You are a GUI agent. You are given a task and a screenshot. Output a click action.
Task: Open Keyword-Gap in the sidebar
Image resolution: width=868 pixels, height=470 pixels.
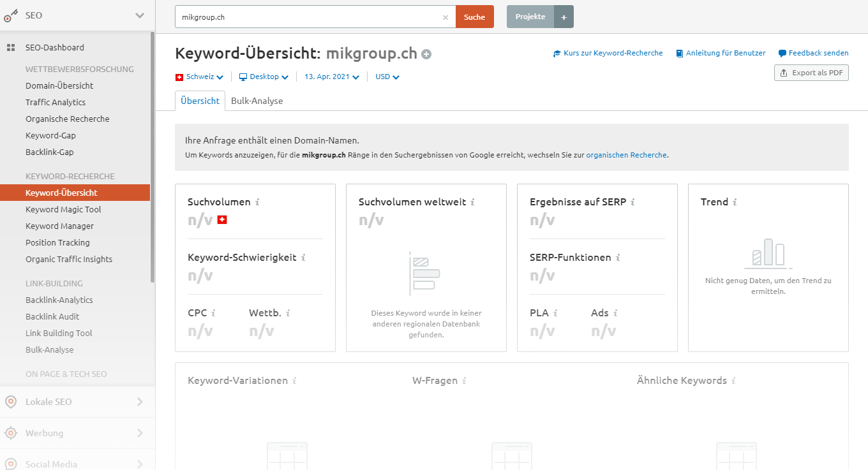pyautogui.click(x=50, y=136)
